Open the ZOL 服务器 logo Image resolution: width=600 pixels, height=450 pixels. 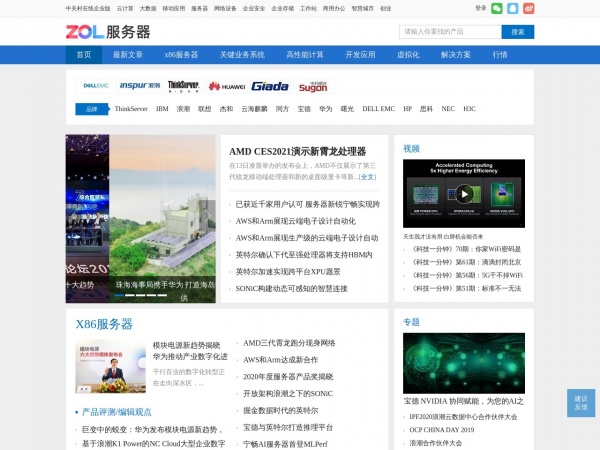coord(108,32)
